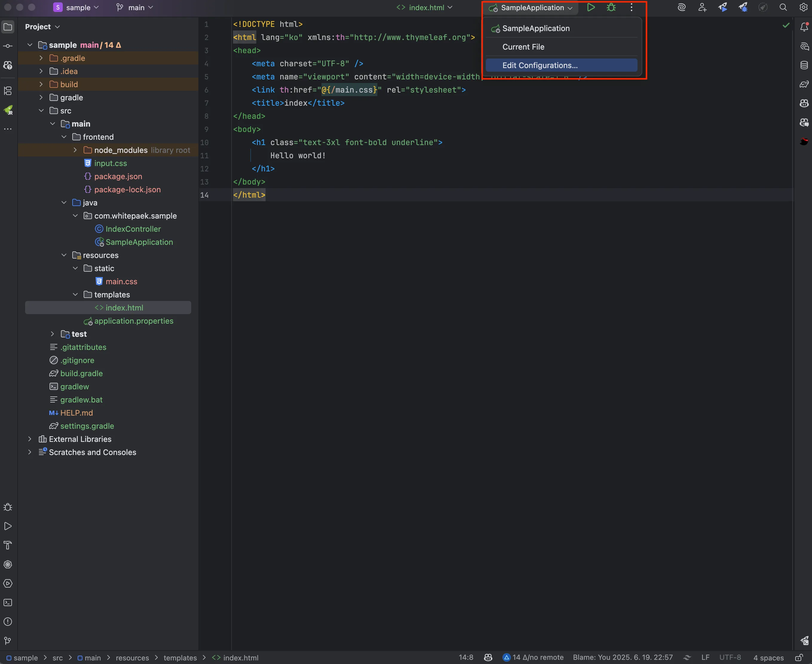Open the Git tool window icon

pos(8,641)
